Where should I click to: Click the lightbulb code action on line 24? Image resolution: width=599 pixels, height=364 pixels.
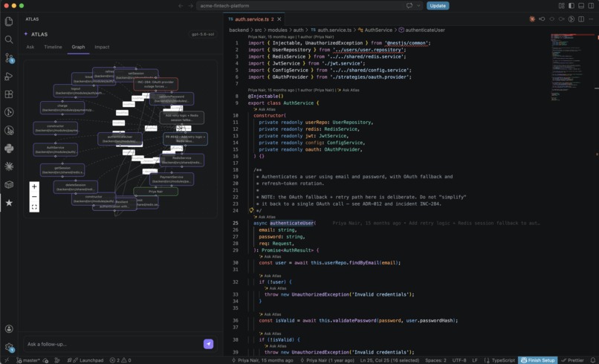coord(251,210)
